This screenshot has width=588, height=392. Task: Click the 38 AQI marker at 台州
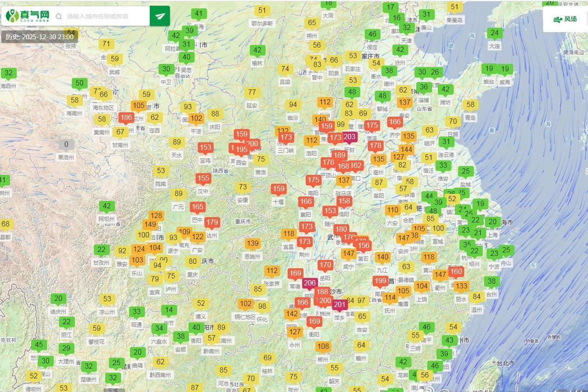pyautogui.click(x=492, y=281)
